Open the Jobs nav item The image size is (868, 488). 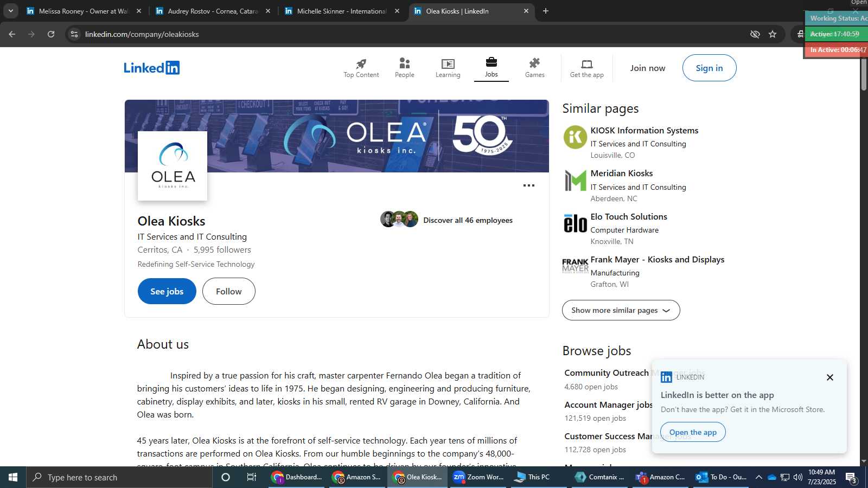point(491,68)
